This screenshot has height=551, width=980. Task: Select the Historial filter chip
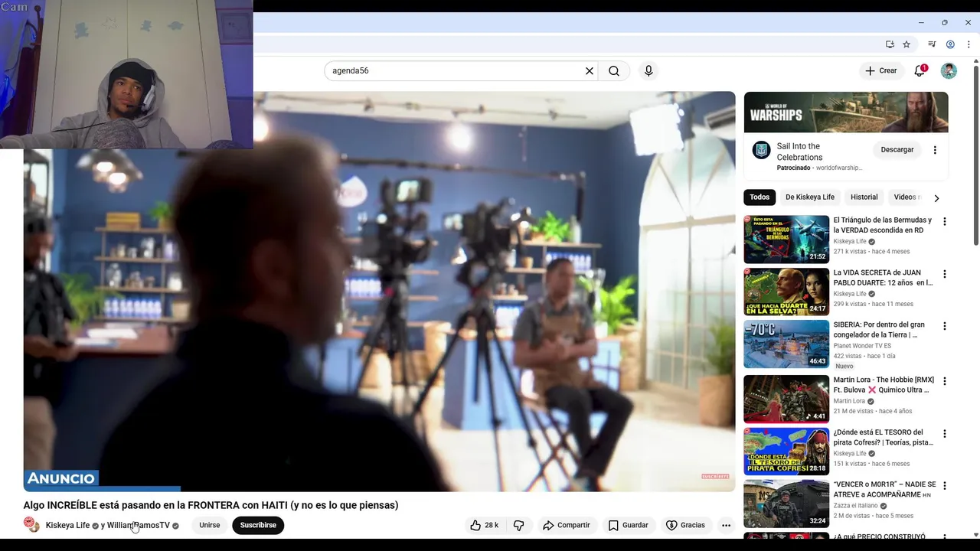tap(864, 197)
